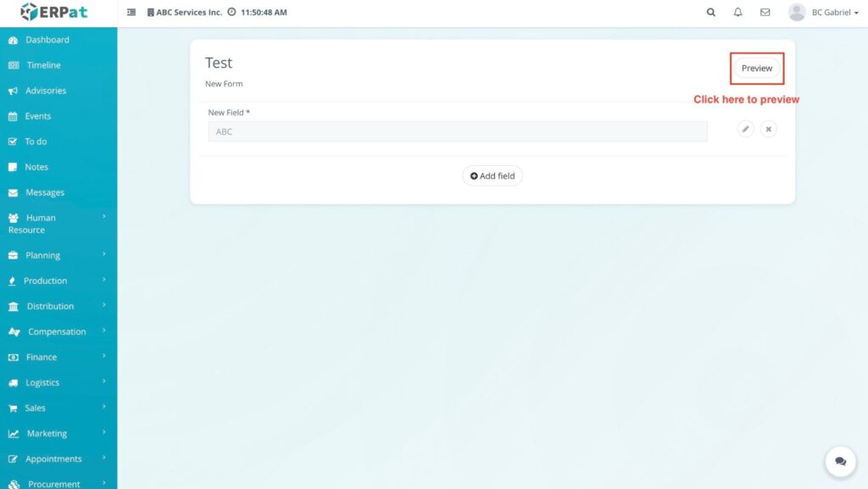The width and height of the screenshot is (868, 489).
Task: Open the notifications bell icon
Action: (738, 12)
